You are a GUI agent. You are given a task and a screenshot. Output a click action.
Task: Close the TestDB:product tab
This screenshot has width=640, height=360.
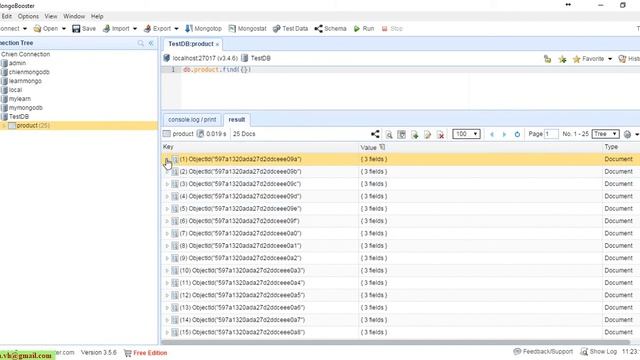217,44
